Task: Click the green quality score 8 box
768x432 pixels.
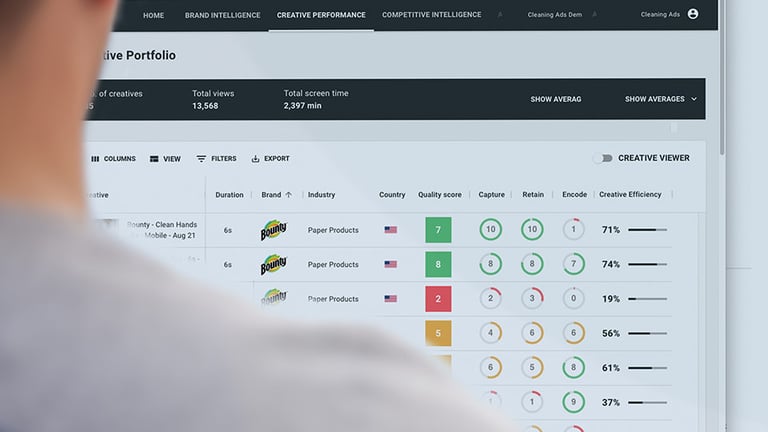Action: click(438, 264)
